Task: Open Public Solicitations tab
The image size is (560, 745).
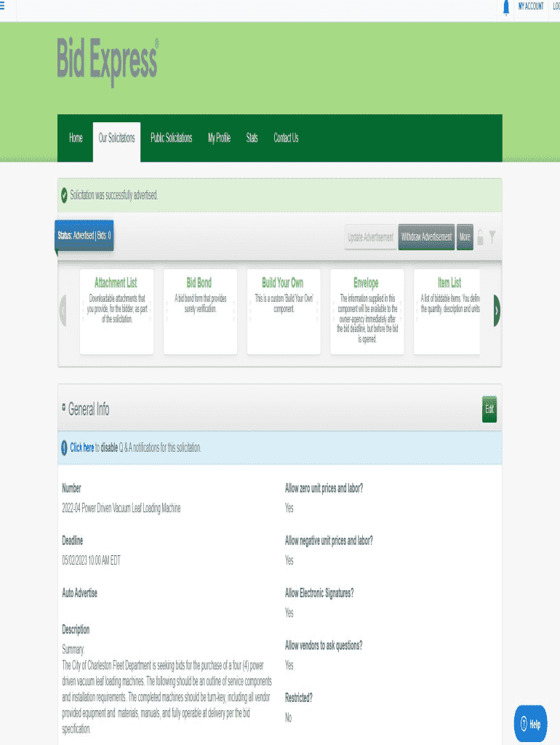Action: [x=172, y=138]
